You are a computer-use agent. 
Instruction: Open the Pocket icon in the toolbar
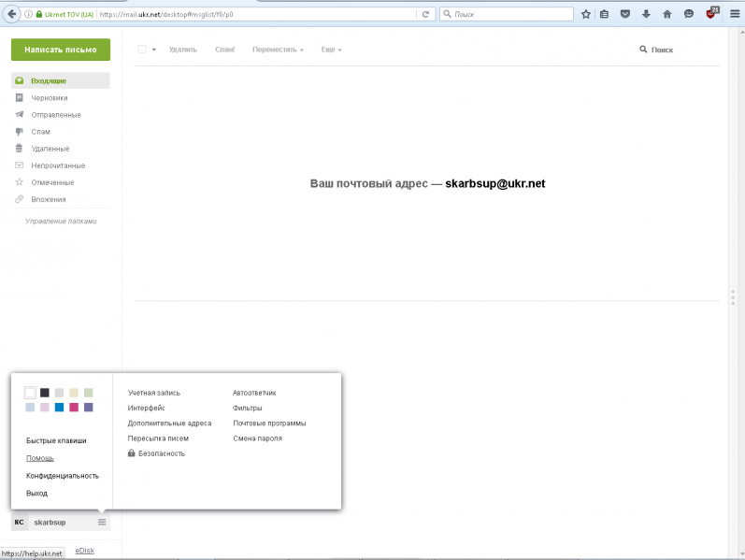(625, 14)
